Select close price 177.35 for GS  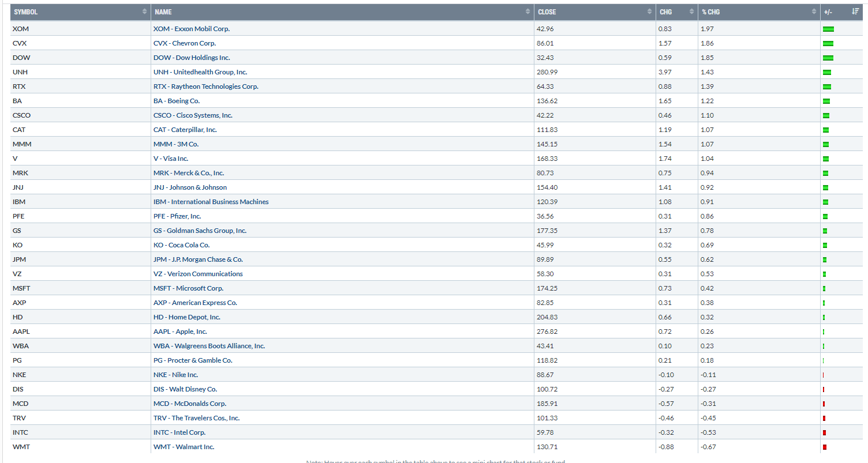(547, 231)
